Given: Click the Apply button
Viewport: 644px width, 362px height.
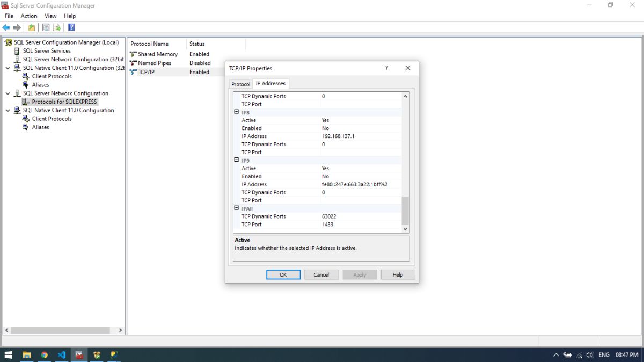Looking at the screenshot, I should (x=360, y=274).
